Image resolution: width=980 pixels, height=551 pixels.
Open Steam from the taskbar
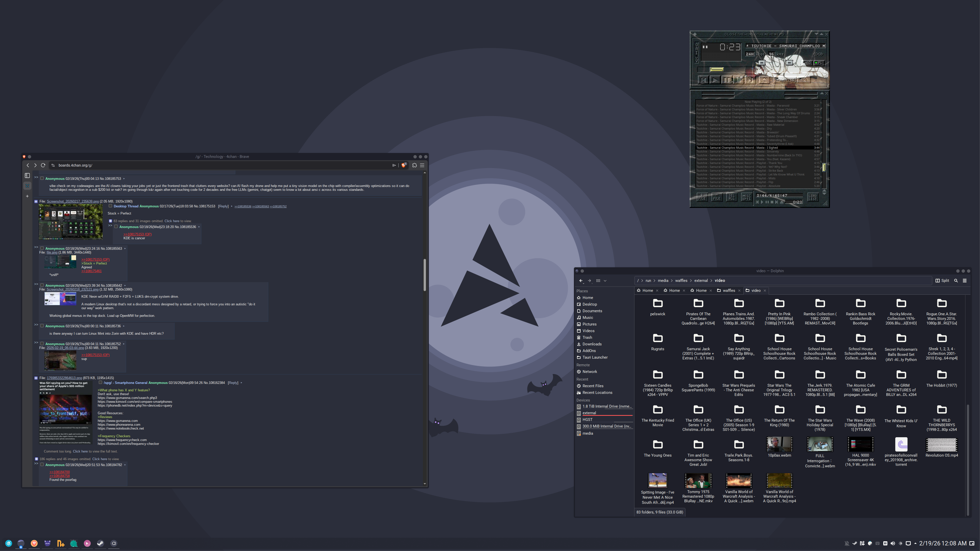[101, 543]
